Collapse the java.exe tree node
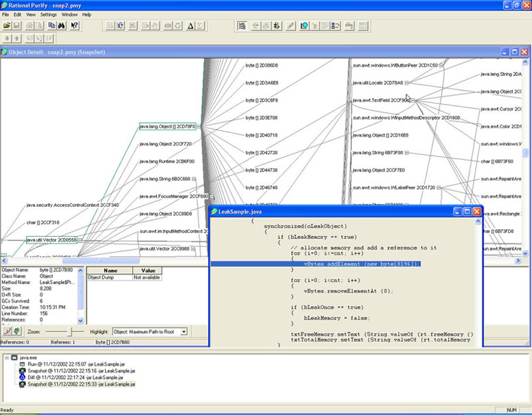This screenshot has height=415, width=532. click(x=5, y=357)
